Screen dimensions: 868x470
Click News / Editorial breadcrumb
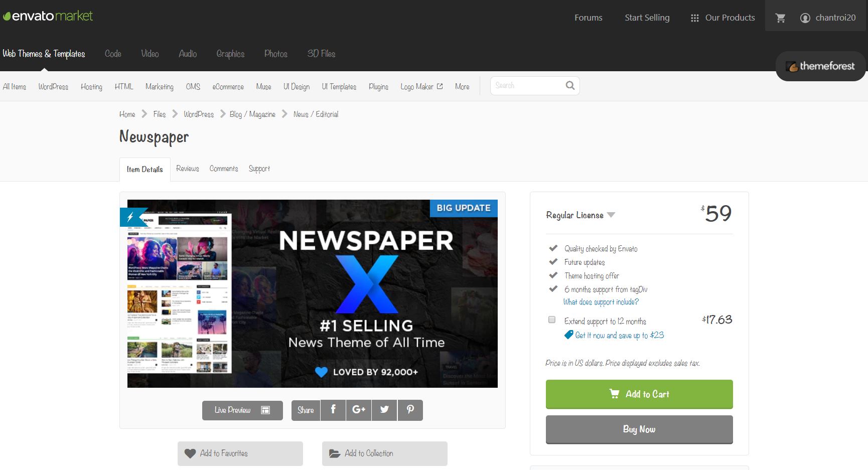[316, 114]
